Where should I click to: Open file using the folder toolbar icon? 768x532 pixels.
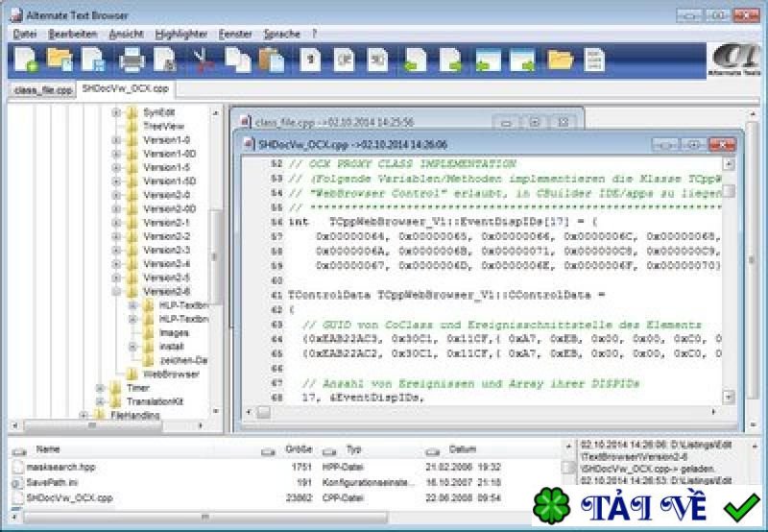point(60,60)
